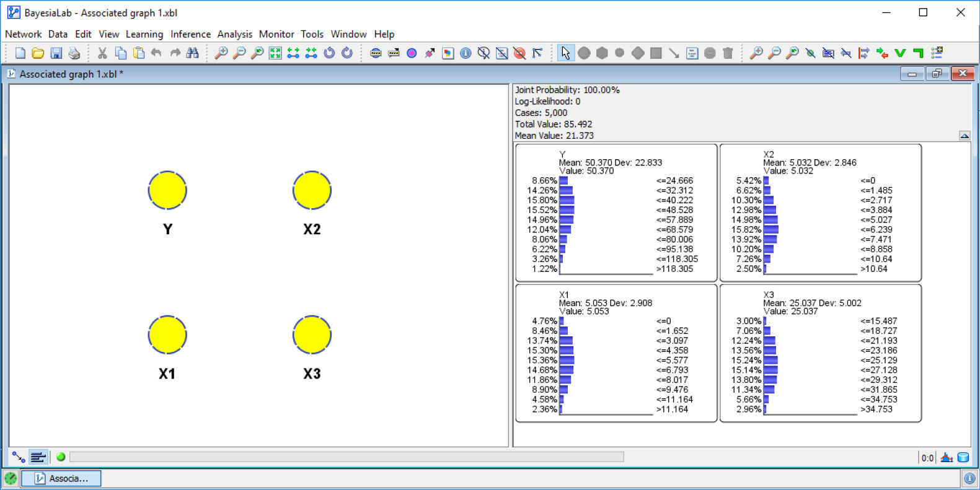The height and width of the screenshot is (490, 980).
Task: Switch to Modeling mode in bottom bar
Action: pyautogui.click(x=19, y=457)
